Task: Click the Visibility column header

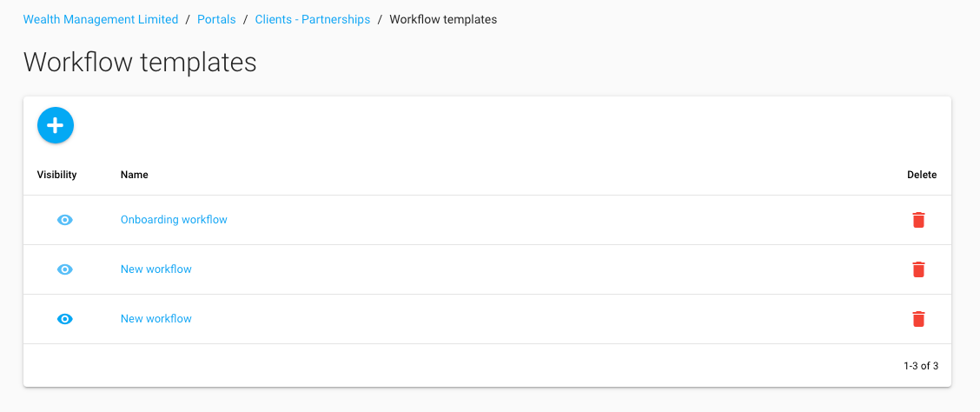Action: click(x=57, y=175)
